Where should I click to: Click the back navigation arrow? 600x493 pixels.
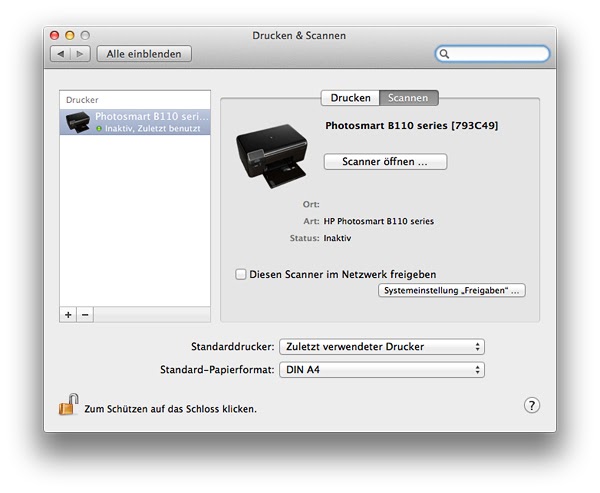[x=60, y=54]
